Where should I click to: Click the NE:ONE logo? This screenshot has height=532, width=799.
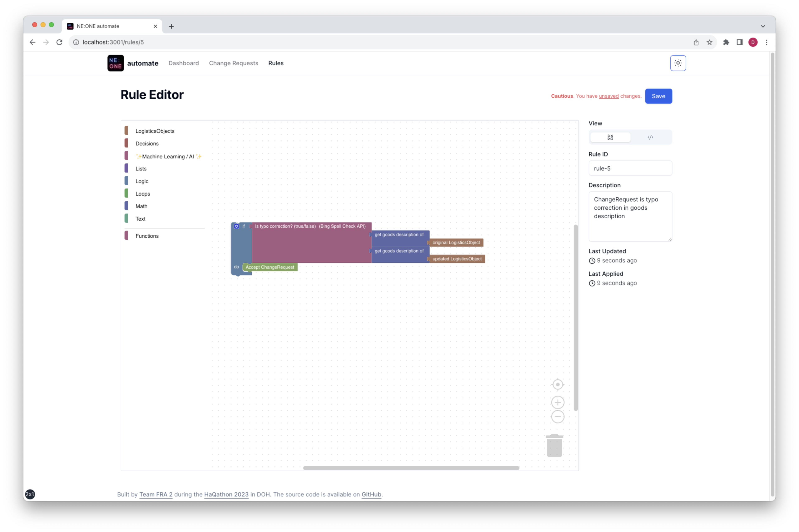click(116, 63)
